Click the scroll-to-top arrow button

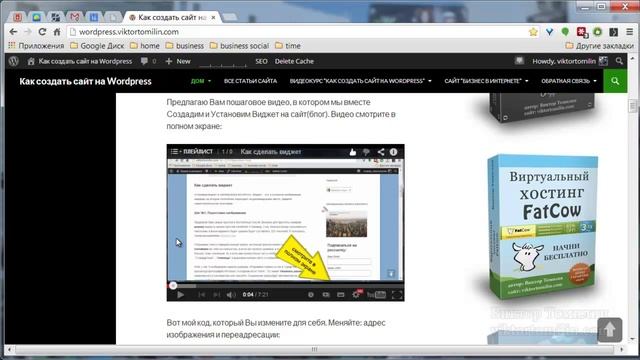610,330
